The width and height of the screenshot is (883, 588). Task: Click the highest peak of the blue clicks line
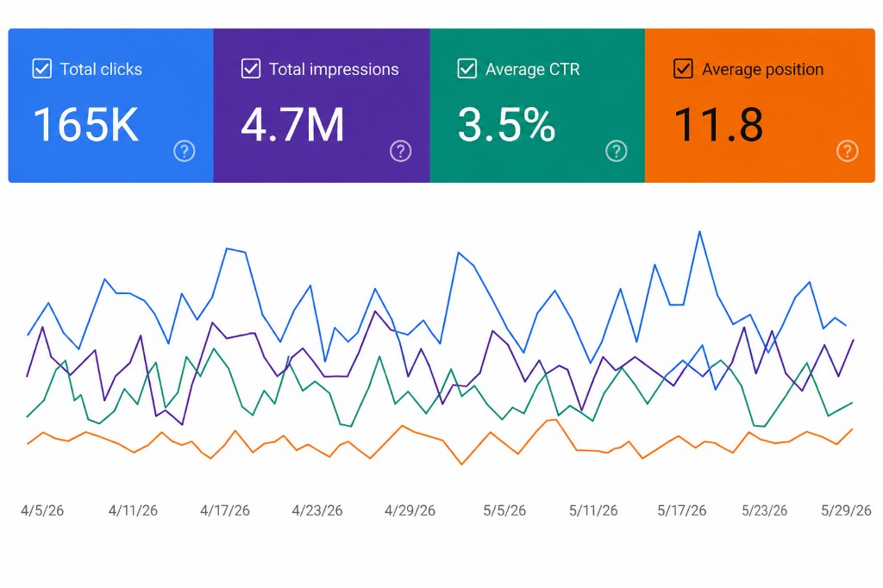pos(699,232)
